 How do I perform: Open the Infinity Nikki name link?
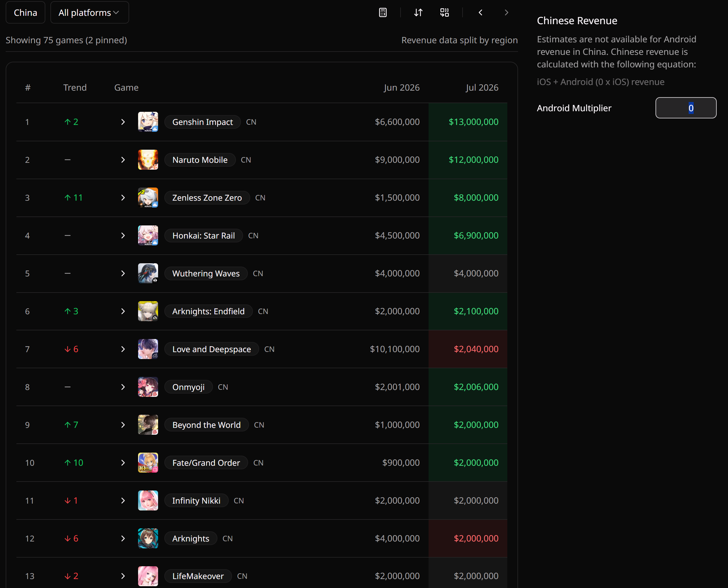tap(196, 500)
